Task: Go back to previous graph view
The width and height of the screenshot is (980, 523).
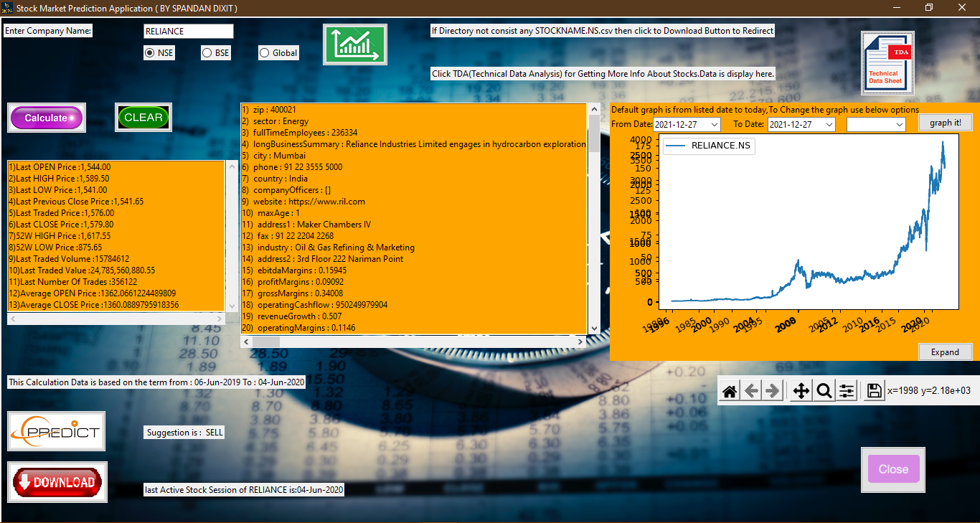Action: click(751, 391)
